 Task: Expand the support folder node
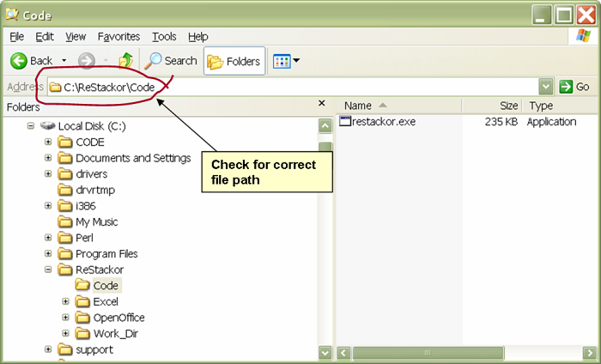pos(48,349)
